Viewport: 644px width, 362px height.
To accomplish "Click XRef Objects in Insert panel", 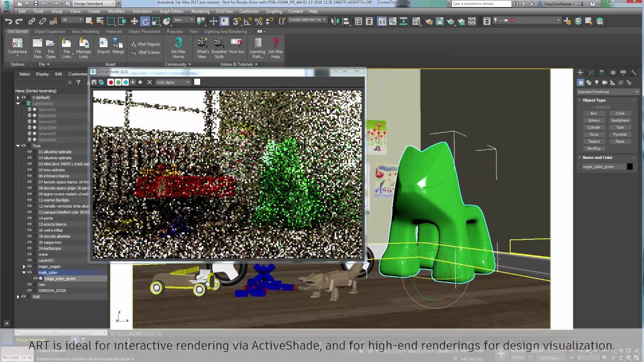I will coord(145,44).
